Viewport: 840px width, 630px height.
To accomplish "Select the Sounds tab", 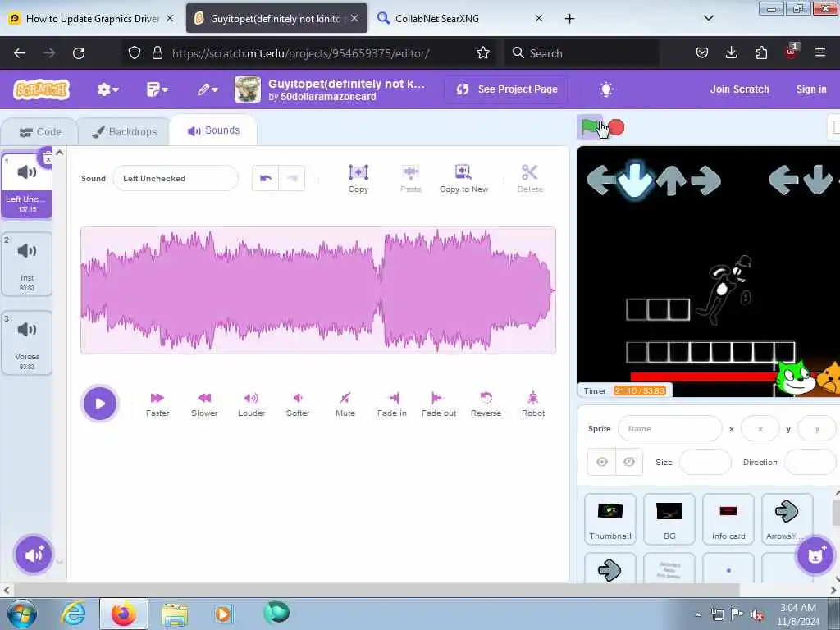I will pos(213,130).
